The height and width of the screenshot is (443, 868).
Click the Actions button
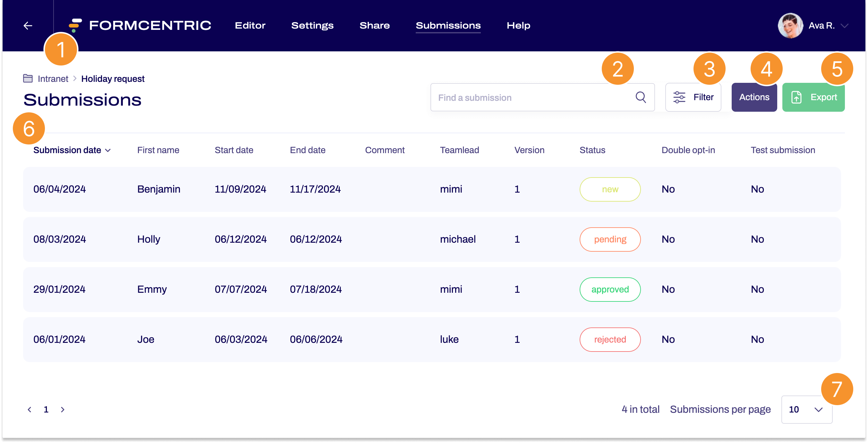(x=754, y=97)
